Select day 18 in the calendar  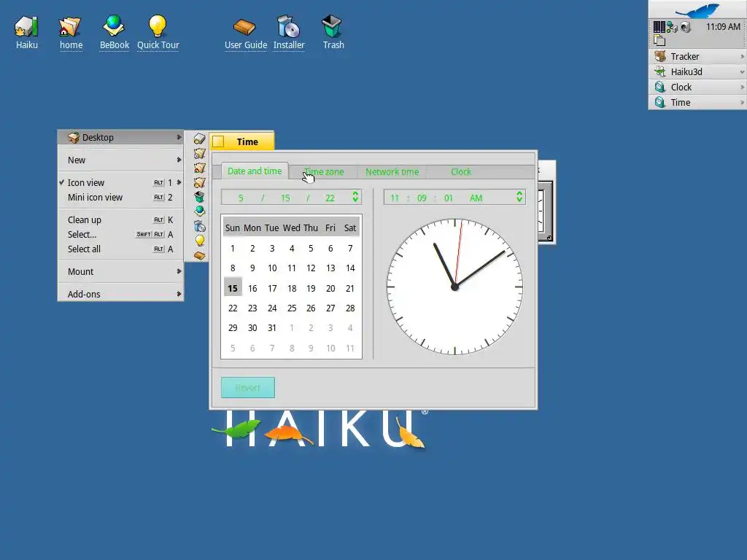[292, 288]
